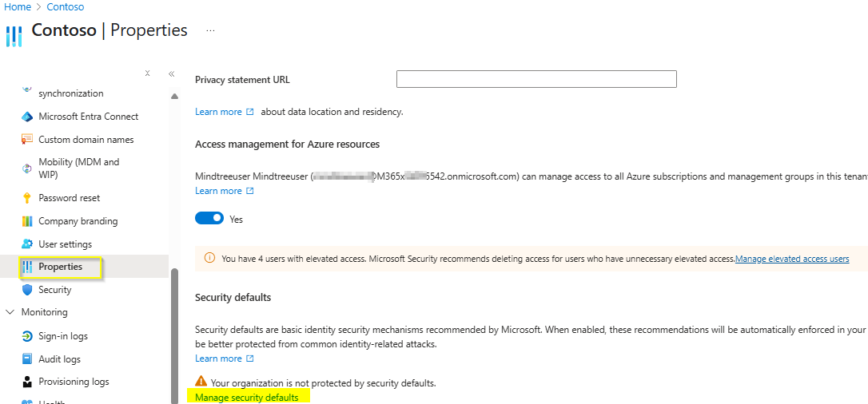The height and width of the screenshot is (404, 868).
Task: Click external link icon next to data location Learn more
Action: point(249,112)
